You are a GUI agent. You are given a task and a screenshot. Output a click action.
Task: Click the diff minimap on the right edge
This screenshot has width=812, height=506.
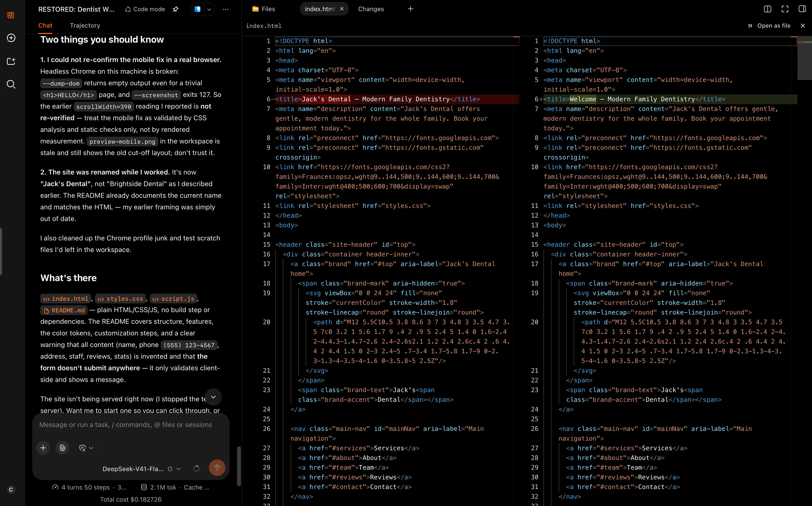(x=805, y=59)
